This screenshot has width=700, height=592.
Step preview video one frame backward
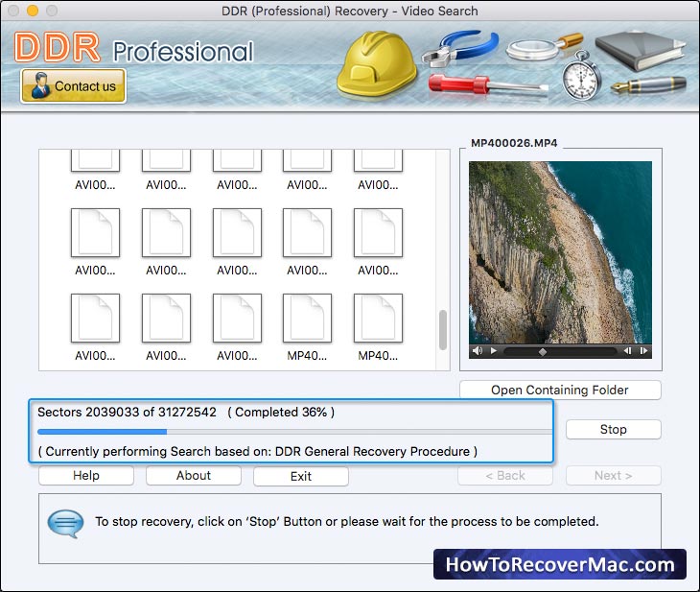pyautogui.click(x=627, y=351)
